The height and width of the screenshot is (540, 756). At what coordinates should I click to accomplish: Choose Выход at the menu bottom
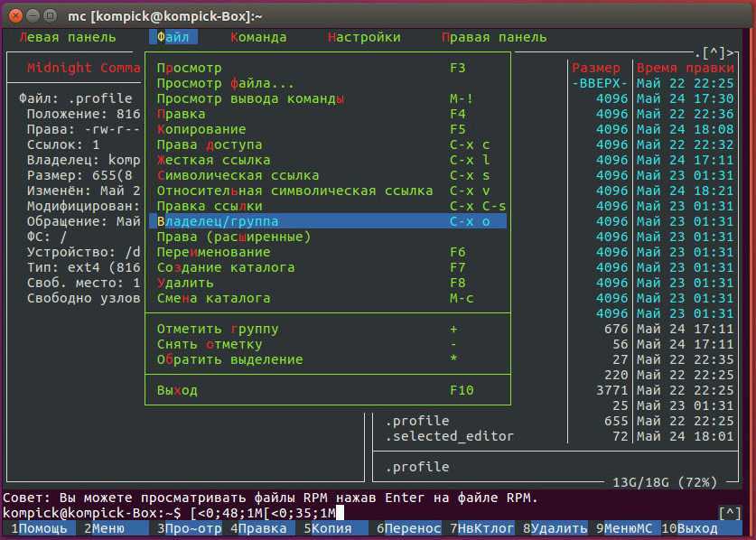pyautogui.click(x=177, y=390)
